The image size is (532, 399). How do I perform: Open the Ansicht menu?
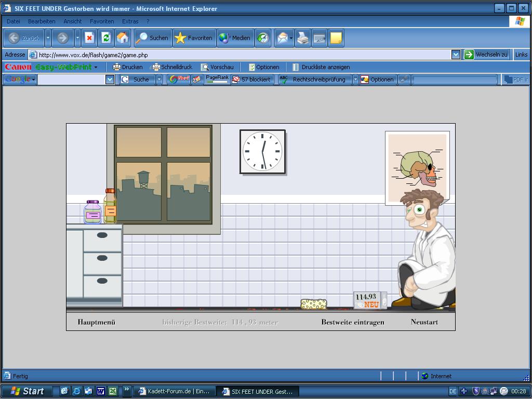72,21
